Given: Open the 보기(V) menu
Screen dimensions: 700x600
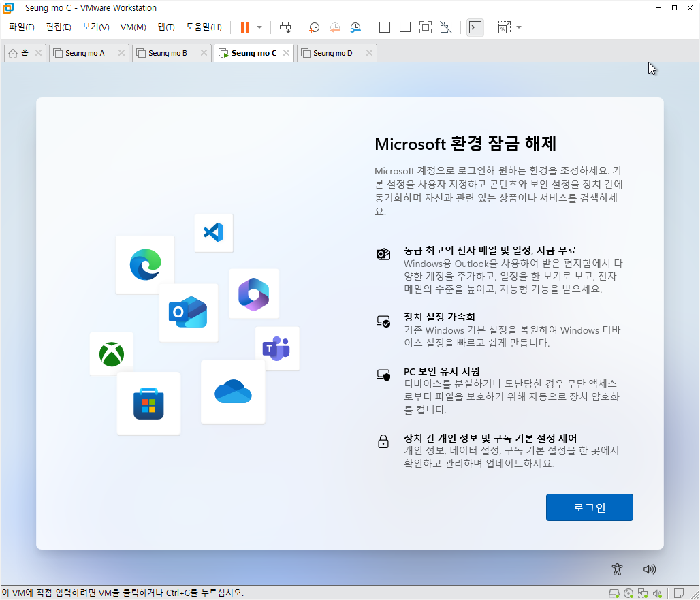Looking at the screenshot, I should click(95, 27).
